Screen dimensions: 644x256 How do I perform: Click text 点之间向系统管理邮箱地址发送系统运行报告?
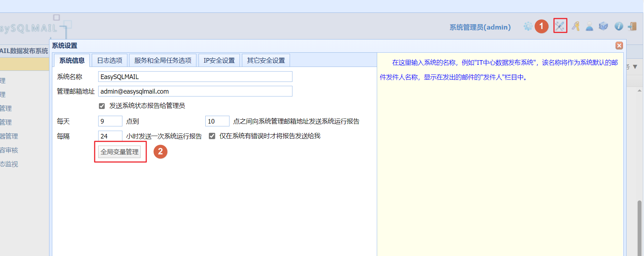[x=296, y=121]
